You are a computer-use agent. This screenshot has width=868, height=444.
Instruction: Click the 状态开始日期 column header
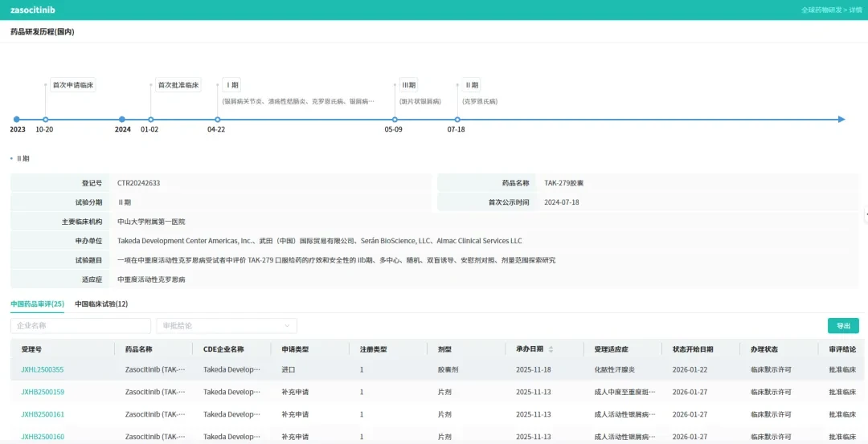click(x=693, y=349)
